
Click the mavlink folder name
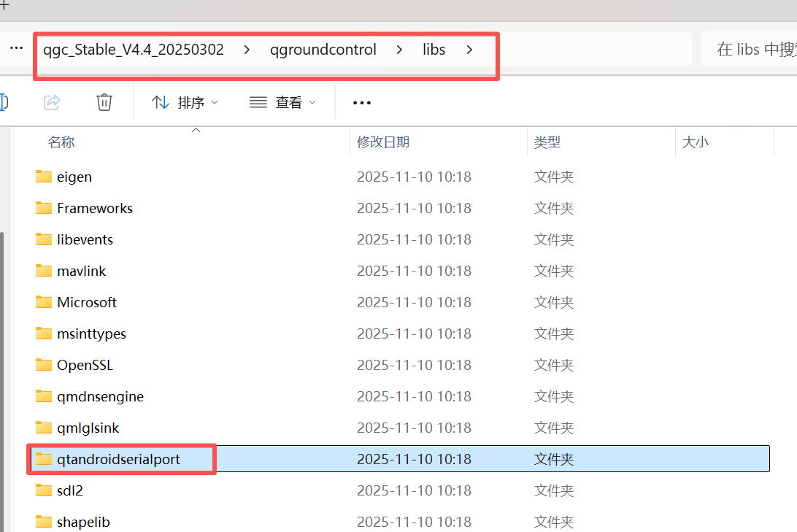click(x=81, y=271)
